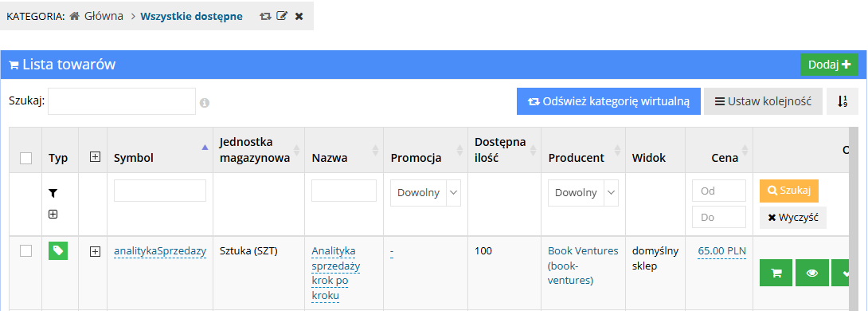The height and width of the screenshot is (311, 868).
Task: Click the Odśwież kategorię wirtualną button
Action: pyautogui.click(x=609, y=101)
